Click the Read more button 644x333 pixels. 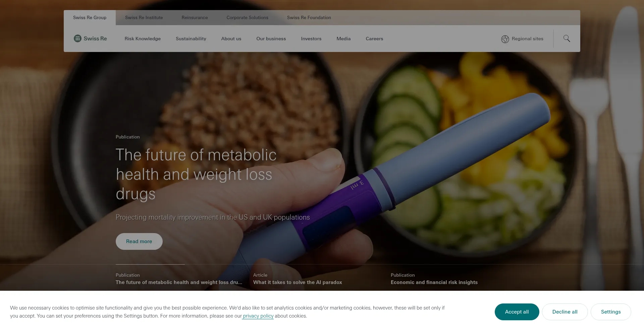(x=139, y=241)
